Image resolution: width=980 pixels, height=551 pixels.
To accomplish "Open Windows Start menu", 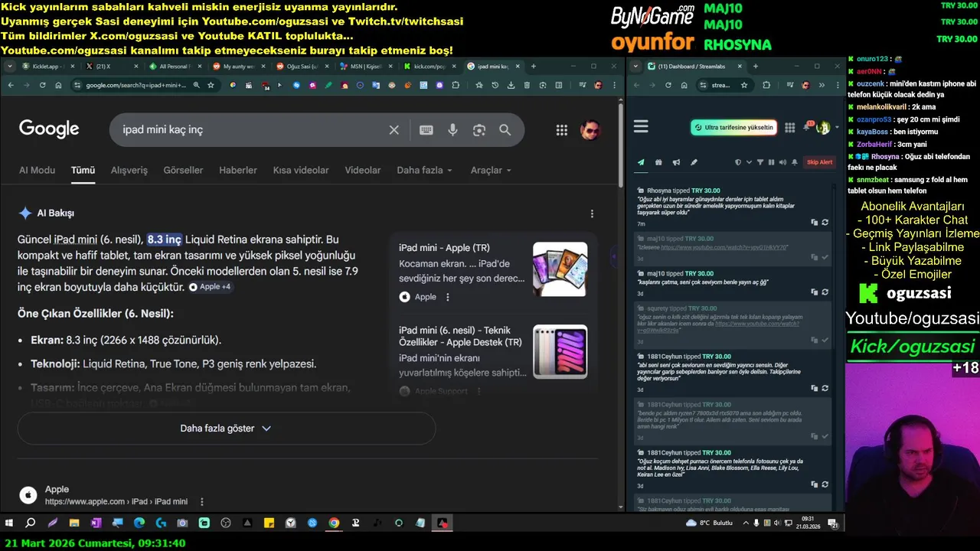I will [x=9, y=523].
